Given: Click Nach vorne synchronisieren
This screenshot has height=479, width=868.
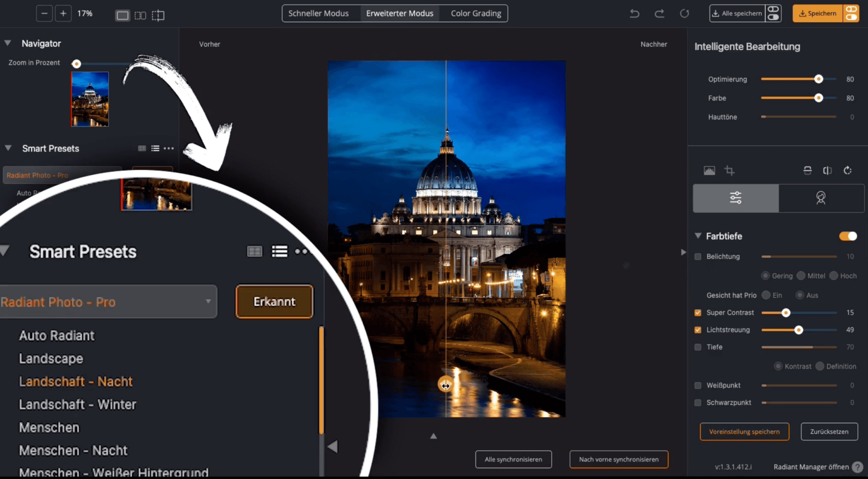Looking at the screenshot, I should pyautogui.click(x=619, y=459).
